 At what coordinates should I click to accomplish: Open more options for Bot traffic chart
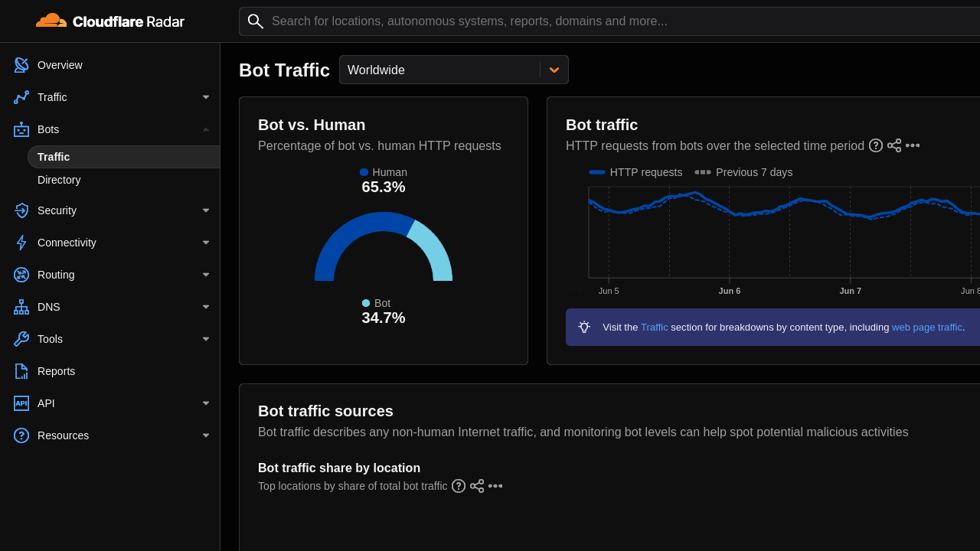(913, 145)
